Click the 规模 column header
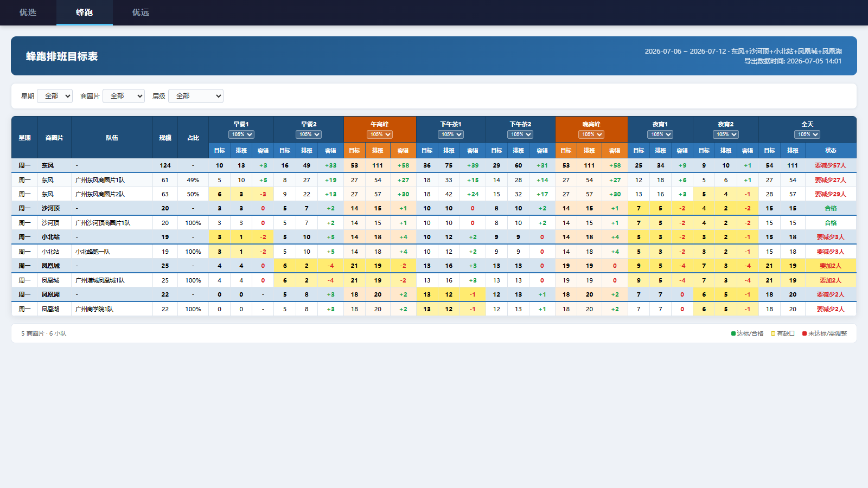Screen dimensions: 868x488 click(165, 138)
